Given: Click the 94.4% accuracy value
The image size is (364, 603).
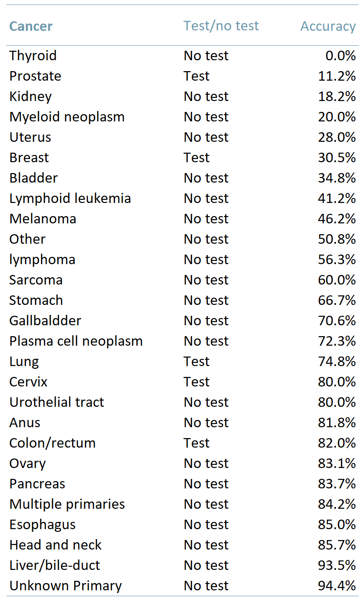Looking at the screenshot, I should click(x=337, y=586).
